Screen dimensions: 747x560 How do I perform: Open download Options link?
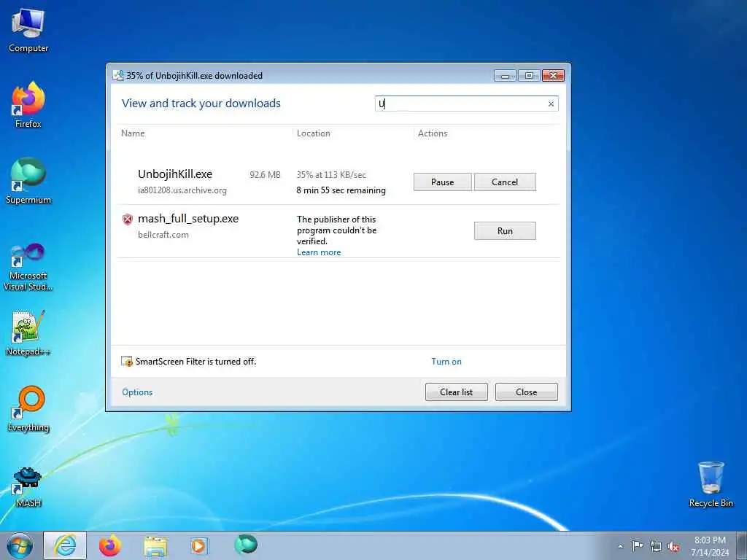pyautogui.click(x=137, y=392)
